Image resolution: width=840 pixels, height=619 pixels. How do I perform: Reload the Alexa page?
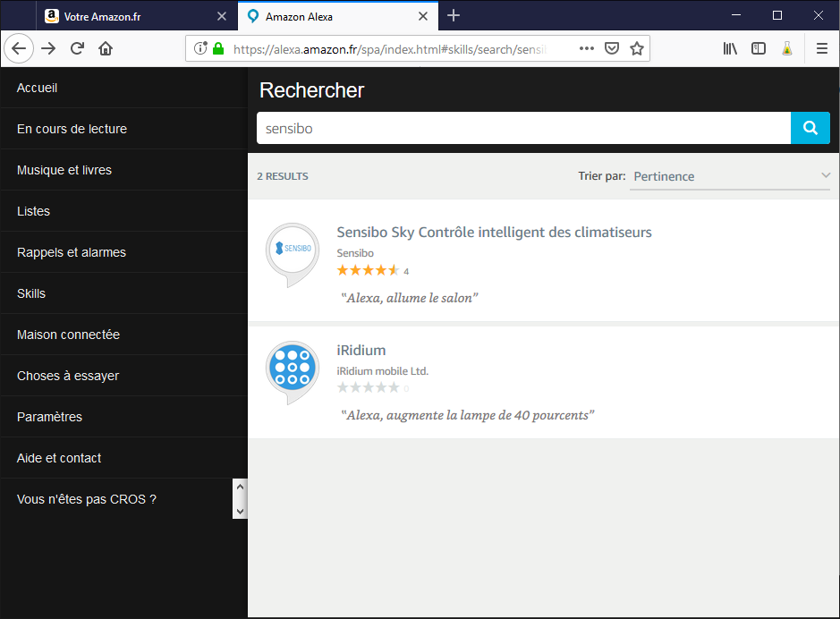tap(77, 48)
